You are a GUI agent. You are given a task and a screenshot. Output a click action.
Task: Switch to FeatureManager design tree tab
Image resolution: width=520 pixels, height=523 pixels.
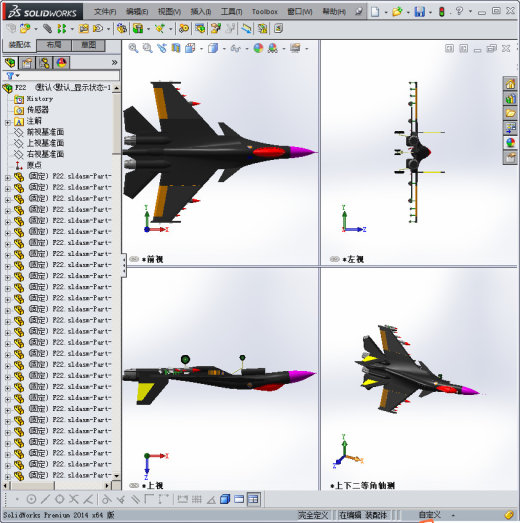pyautogui.click(x=10, y=63)
